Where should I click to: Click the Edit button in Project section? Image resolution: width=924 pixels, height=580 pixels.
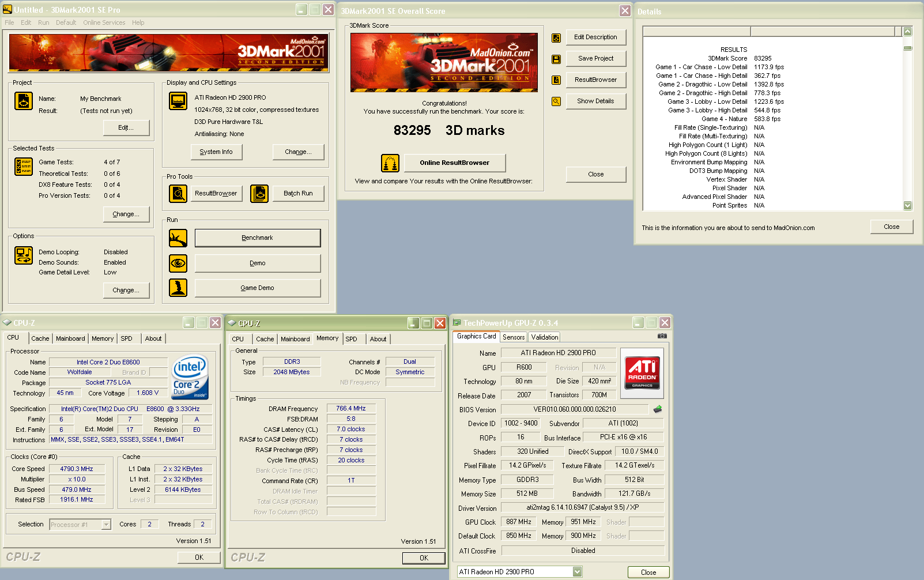click(x=126, y=128)
